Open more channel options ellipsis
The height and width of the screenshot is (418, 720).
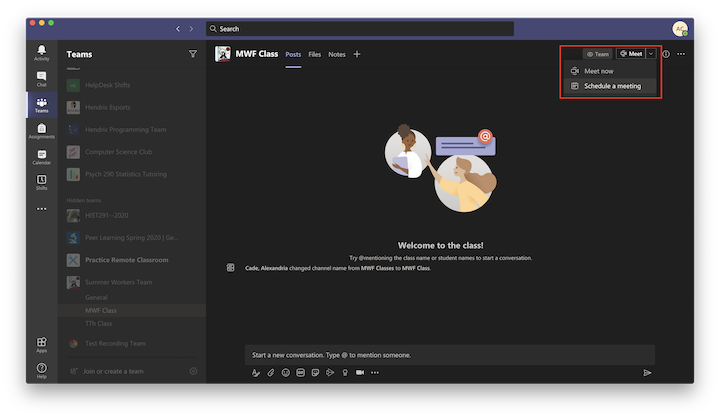pos(681,54)
